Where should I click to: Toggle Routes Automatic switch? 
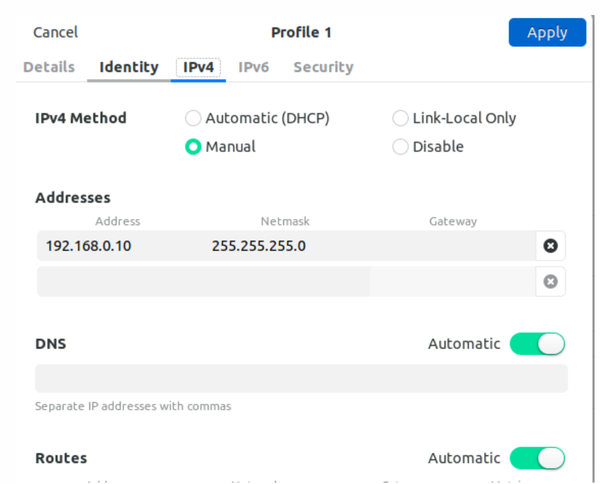[537, 458]
